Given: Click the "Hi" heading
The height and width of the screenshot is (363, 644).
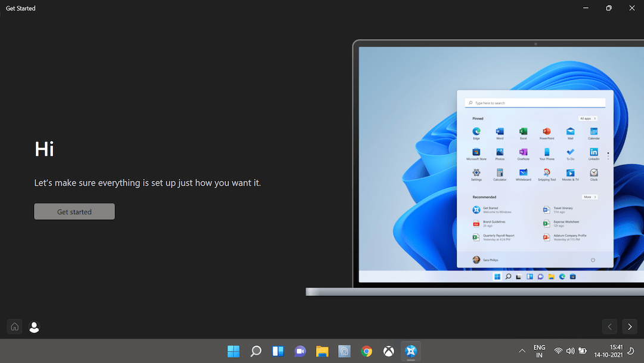Looking at the screenshot, I should [x=44, y=149].
